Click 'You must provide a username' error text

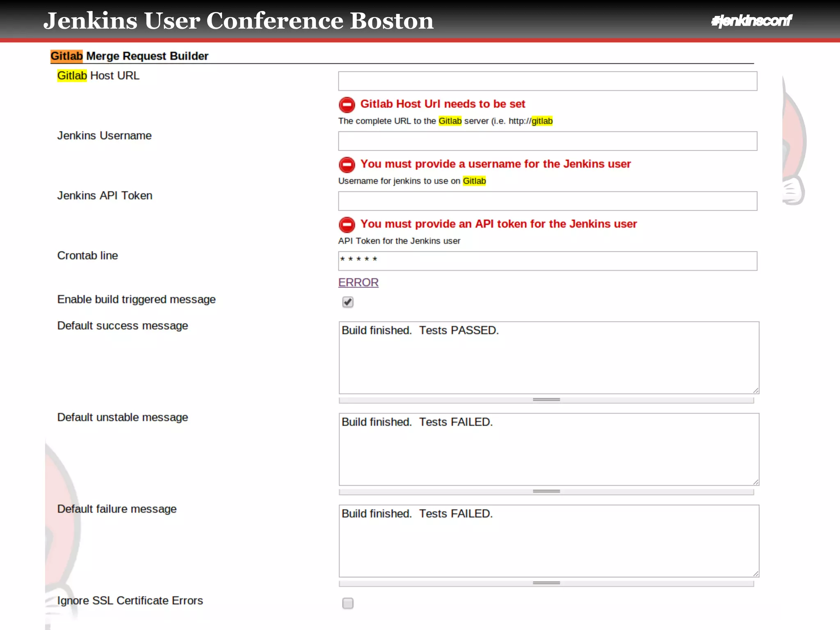tap(495, 164)
